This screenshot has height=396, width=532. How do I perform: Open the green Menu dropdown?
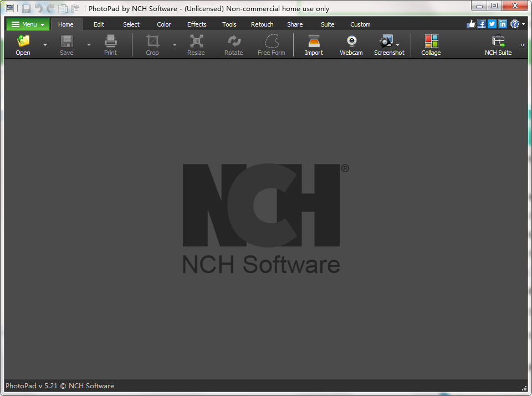click(x=28, y=24)
